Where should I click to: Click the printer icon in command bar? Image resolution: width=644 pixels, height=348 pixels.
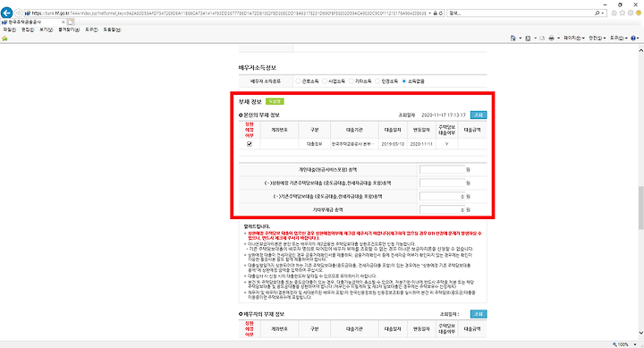click(x=551, y=38)
